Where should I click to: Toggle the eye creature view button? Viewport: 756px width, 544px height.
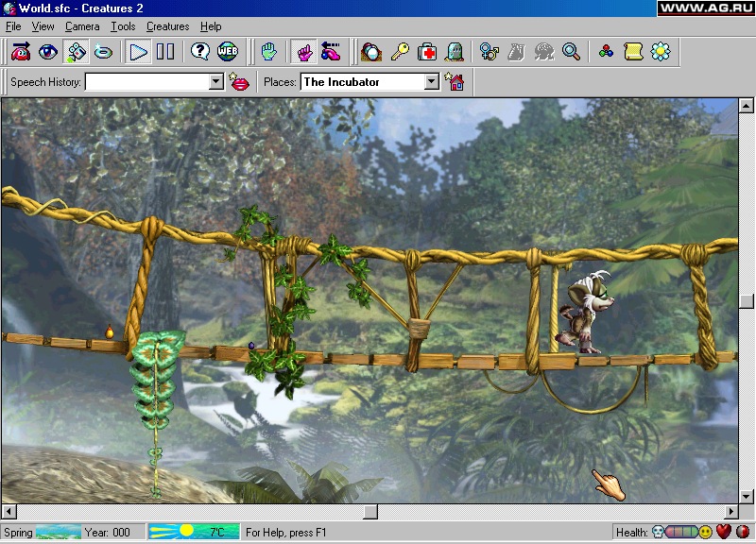pyautogui.click(x=48, y=51)
